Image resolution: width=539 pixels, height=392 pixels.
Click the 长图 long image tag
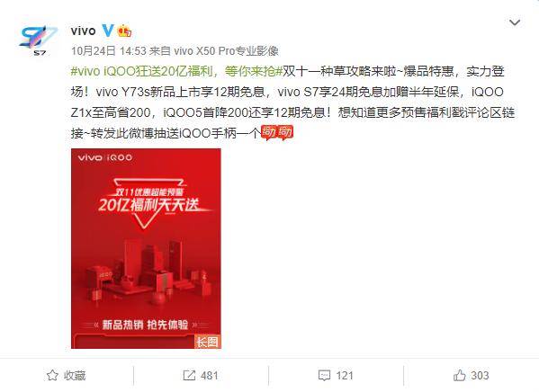207,342
